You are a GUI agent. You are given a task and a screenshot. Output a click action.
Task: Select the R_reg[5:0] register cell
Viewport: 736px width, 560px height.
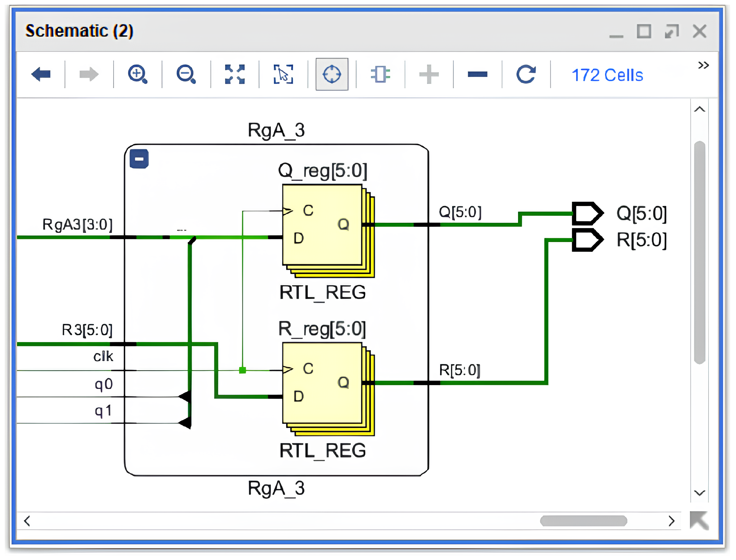322,383
